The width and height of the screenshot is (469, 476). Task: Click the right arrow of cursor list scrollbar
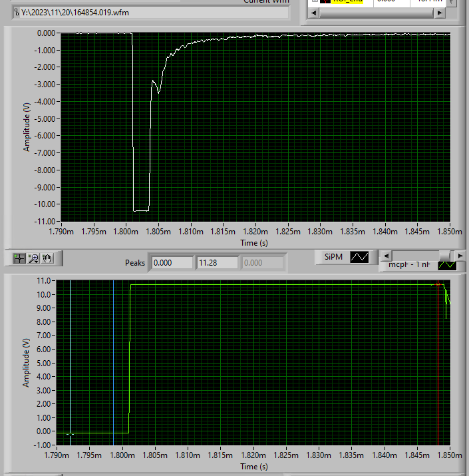click(x=440, y=13)
